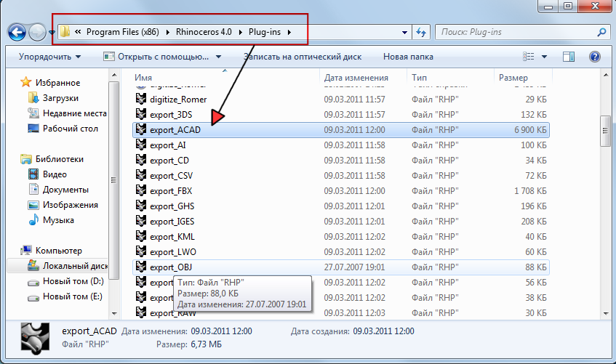This screenshot has height=364, width=616.
Task: Open the recent pages dropdown next to Forward
Action: (52, 32)
